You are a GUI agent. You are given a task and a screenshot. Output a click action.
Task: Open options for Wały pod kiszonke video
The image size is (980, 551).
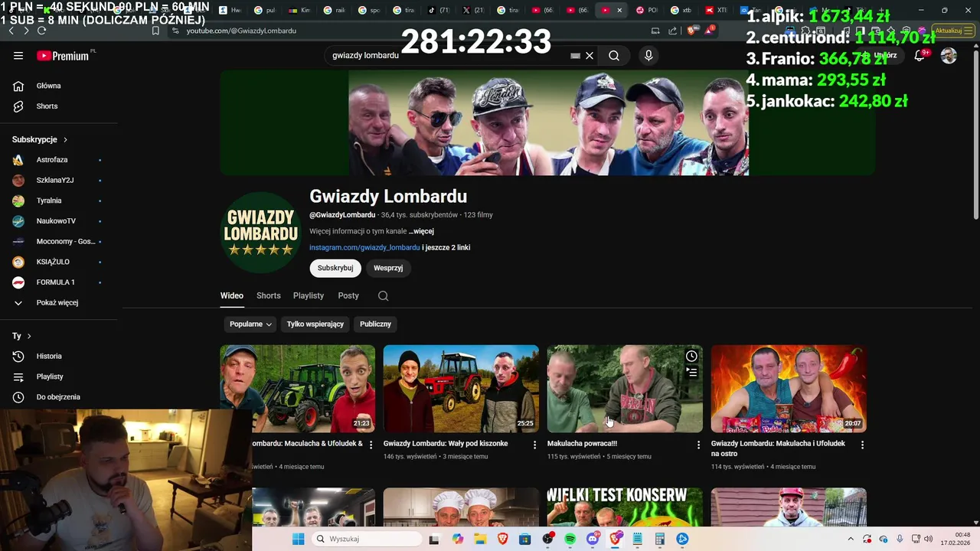(534, 445)
